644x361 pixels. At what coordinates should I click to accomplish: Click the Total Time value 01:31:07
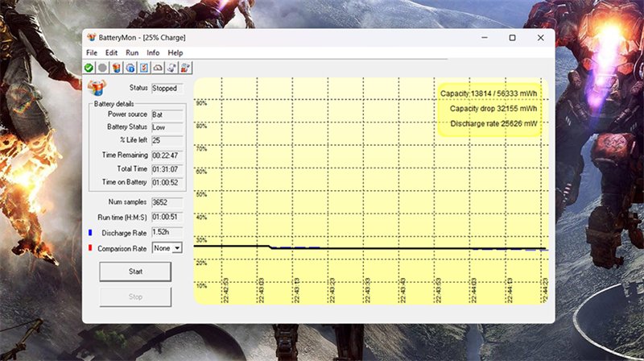[167, 169]
